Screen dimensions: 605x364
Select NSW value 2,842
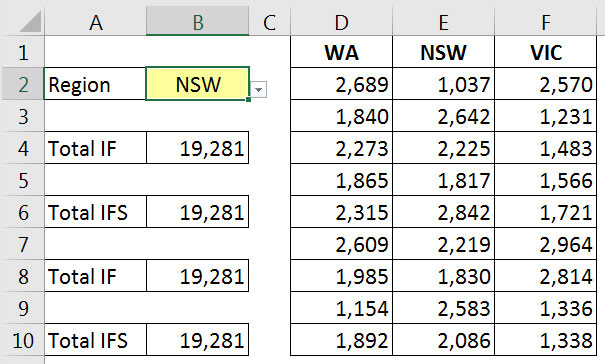point(443,212)
